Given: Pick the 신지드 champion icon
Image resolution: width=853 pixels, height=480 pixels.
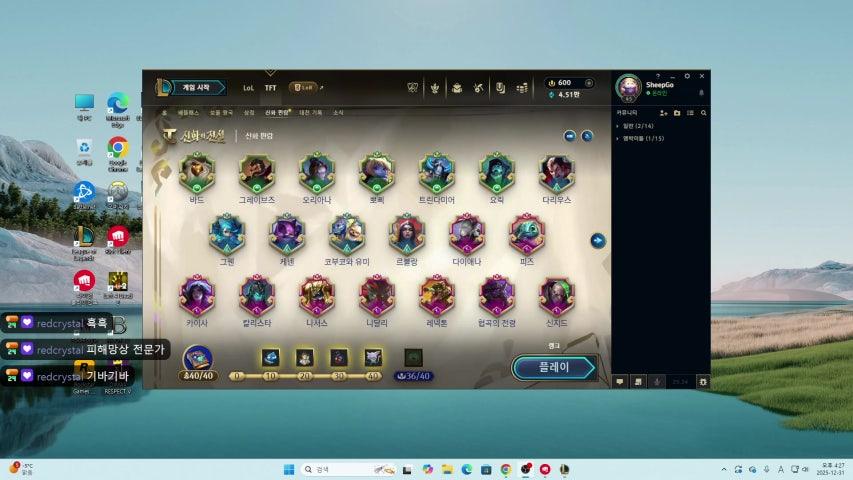Looking at the screenshot, I should [557, 295].
